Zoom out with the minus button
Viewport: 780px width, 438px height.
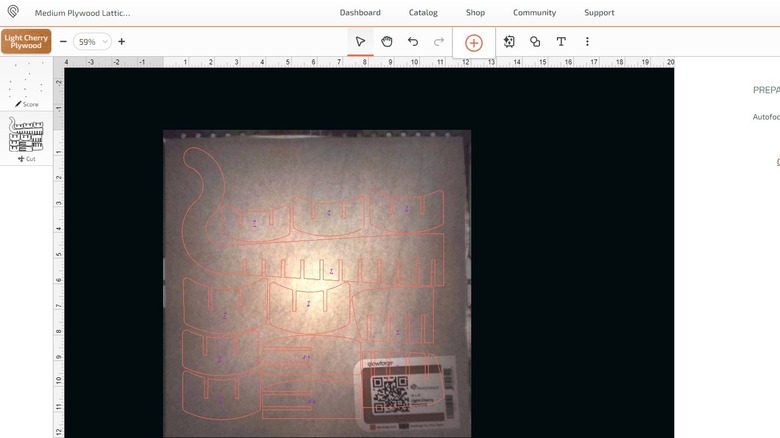63,42
